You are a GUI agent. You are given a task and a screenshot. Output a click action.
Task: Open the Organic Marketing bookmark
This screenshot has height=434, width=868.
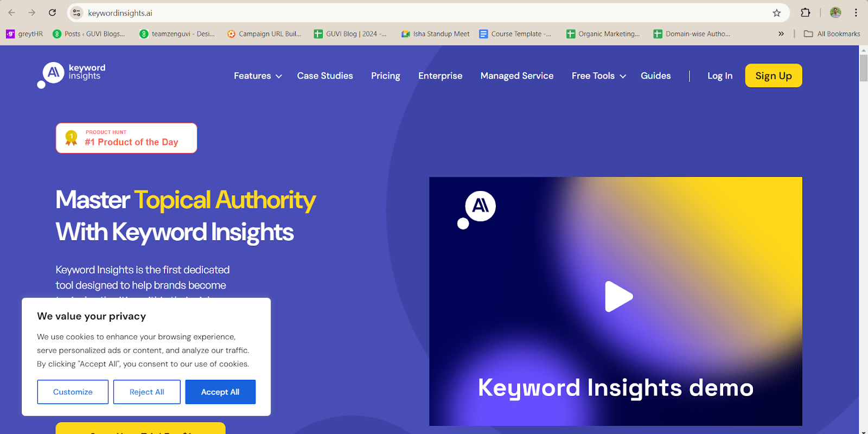click(x=603, y=34)
